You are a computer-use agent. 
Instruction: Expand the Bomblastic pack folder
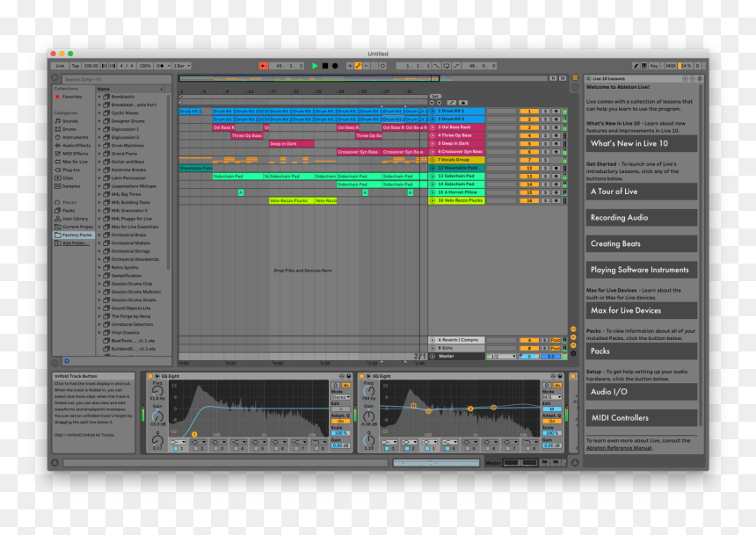tap(100, 97)
